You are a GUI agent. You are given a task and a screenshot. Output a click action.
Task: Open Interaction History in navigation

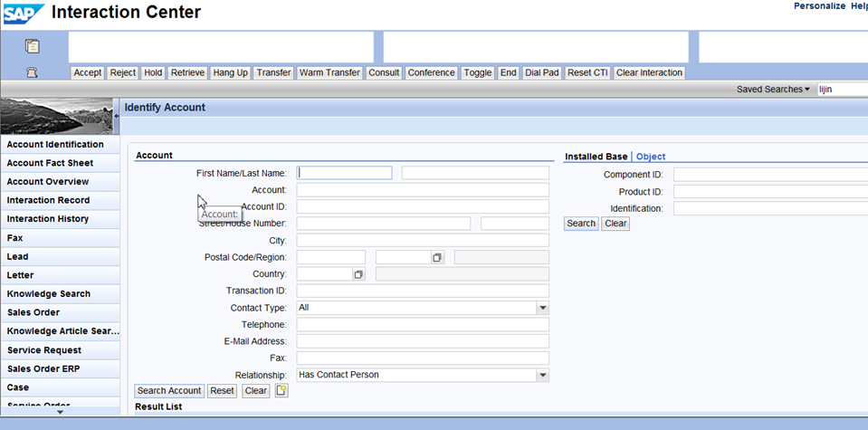coord(48,219)
